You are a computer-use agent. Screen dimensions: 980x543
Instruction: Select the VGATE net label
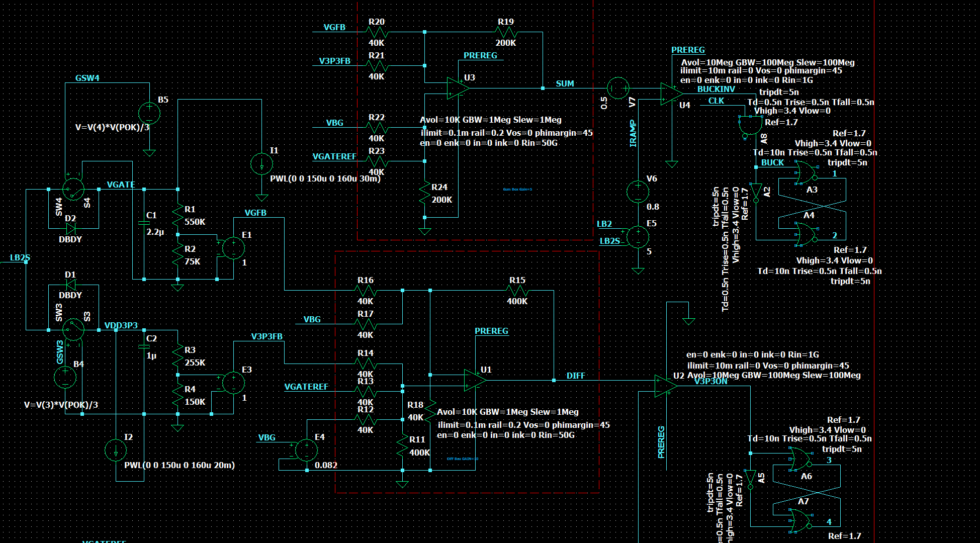tap(121, 185)
